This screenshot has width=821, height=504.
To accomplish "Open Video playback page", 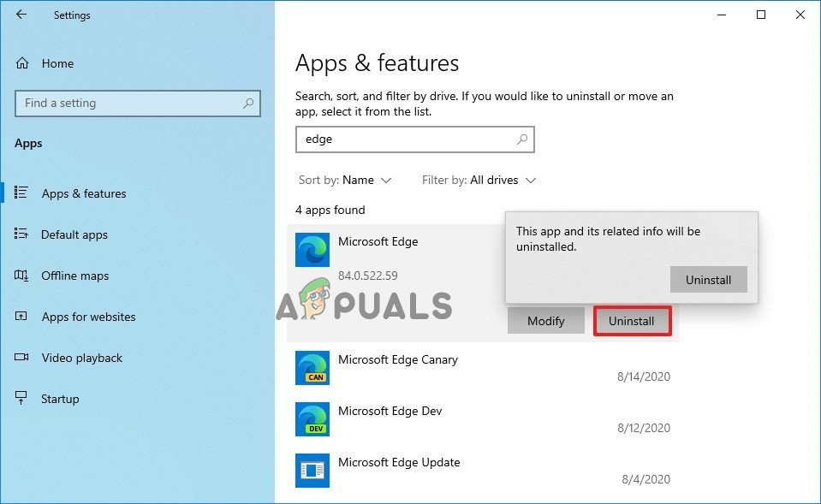I will (81, 358).
